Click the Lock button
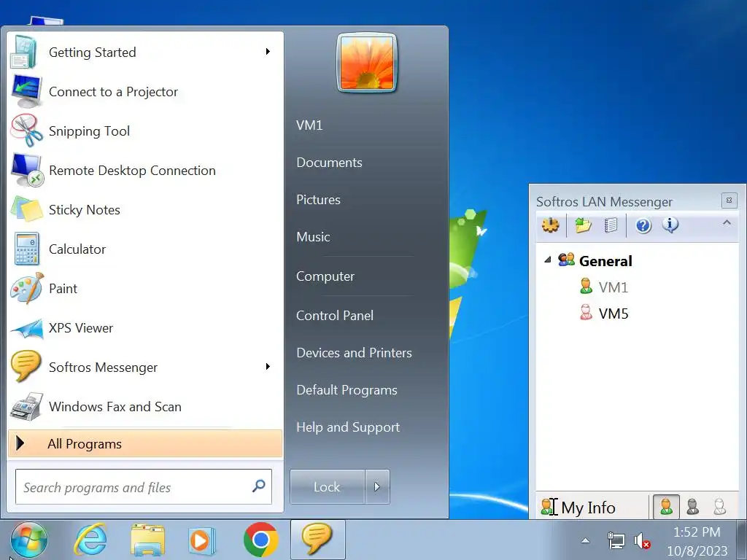 pos(328,486)
